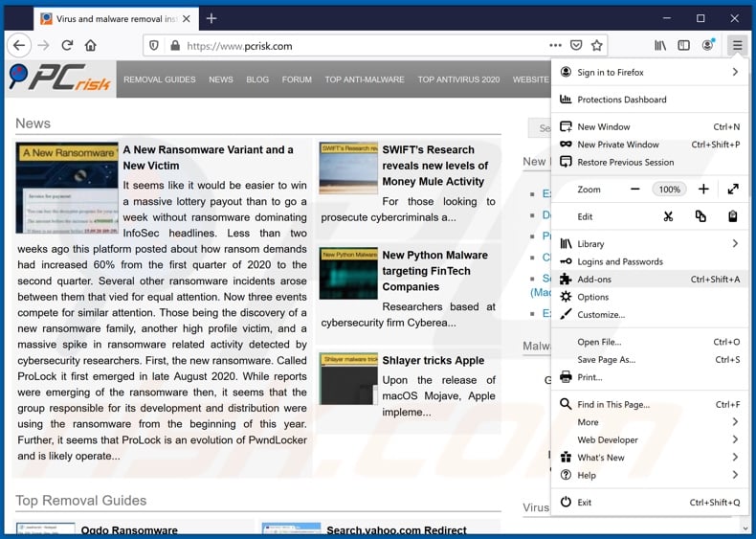756x539 pixels.
Task: Open Options with the gear icon
Action: click(x=650, y=297)
